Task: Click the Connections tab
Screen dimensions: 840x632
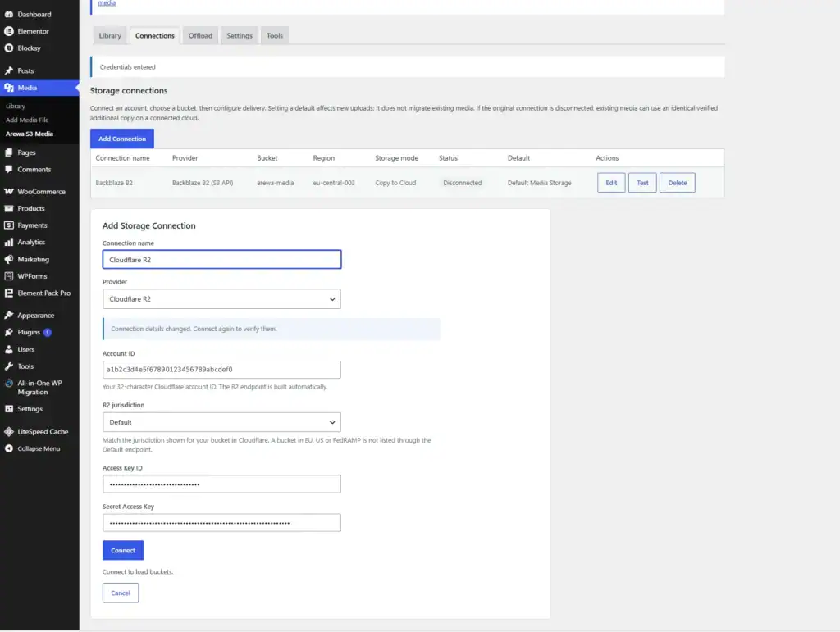Action: pos(155,36)
